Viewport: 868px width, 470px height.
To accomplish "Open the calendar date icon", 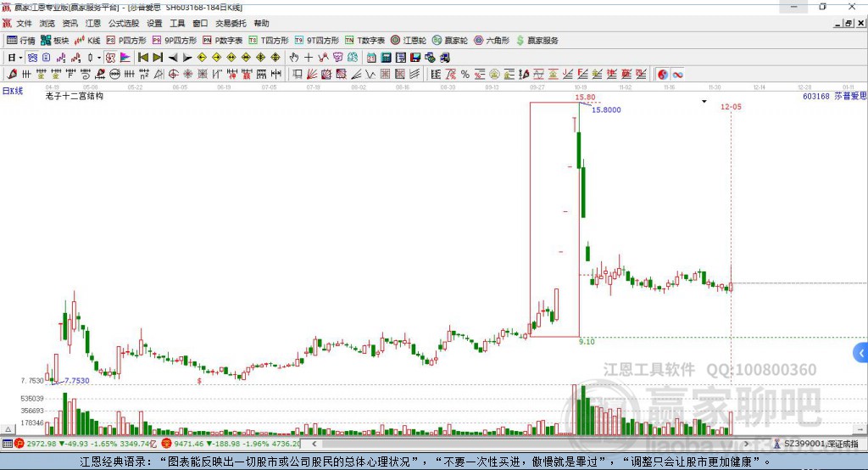I will point(371,58).
